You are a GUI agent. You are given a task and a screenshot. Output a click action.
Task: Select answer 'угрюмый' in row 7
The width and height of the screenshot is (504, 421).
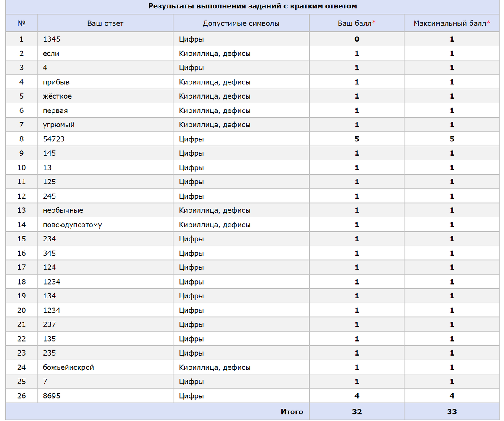[x=59, y=125]
